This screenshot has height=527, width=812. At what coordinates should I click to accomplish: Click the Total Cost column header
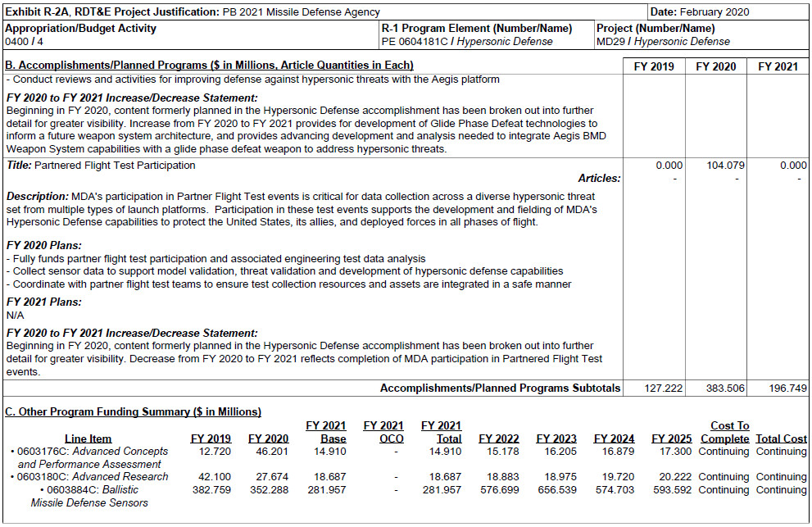click(x=781, y=438)
